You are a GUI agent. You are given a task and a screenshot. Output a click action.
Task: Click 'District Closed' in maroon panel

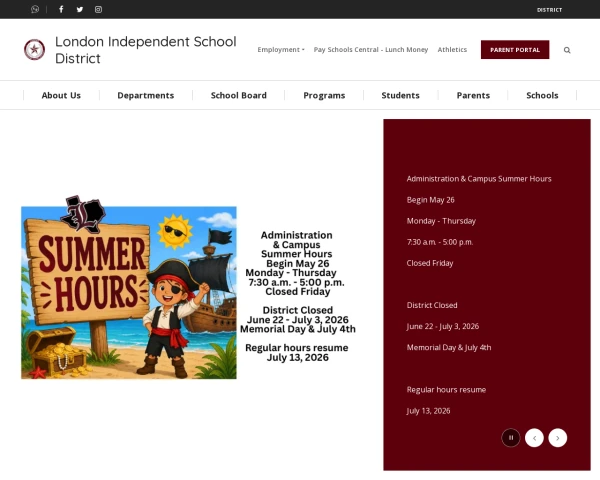point(432,305)
